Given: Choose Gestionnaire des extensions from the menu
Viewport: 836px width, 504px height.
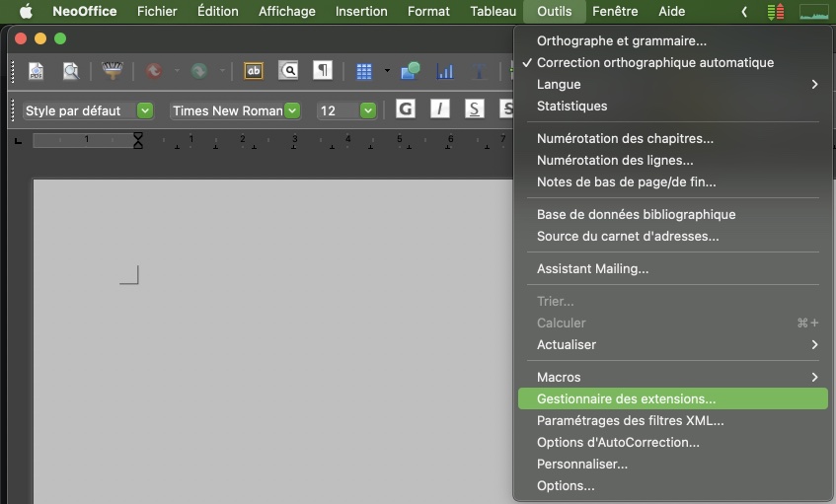Looking at the screenshot, I should [x=626, y=398].
